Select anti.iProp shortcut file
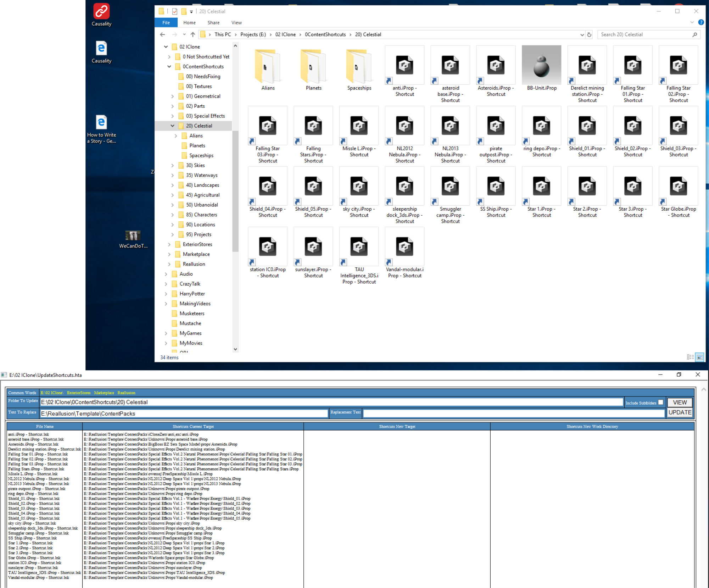 404,71
